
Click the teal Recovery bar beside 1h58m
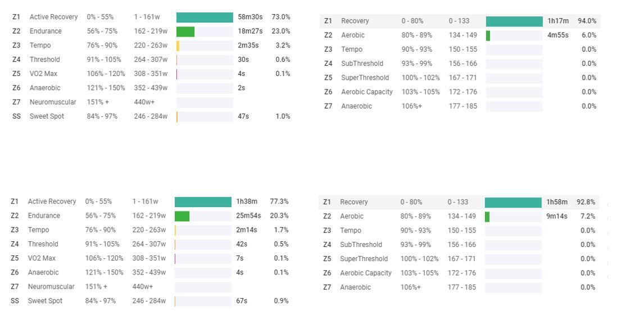(513, 202)
